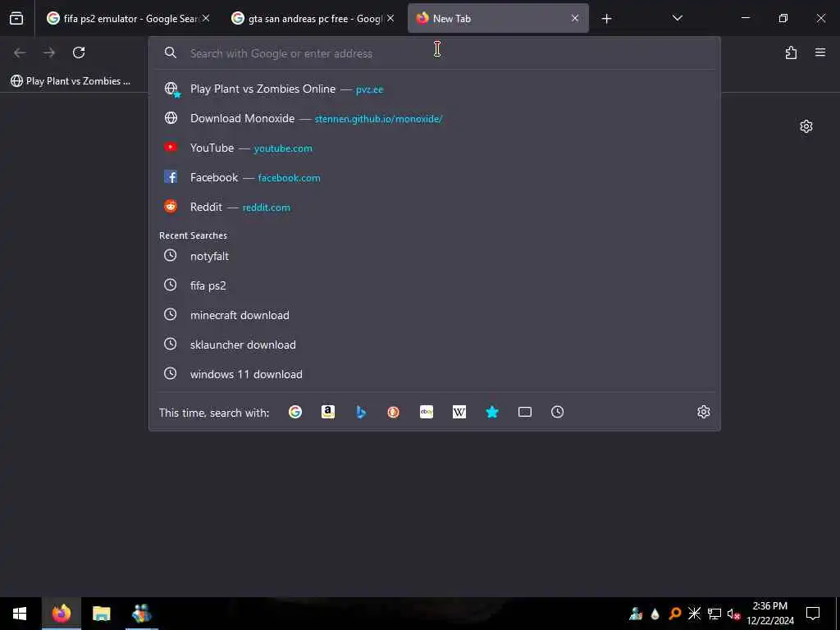Open the YouTube suggestion
Viewport: 840px width, 630px height.
(434, 148)
